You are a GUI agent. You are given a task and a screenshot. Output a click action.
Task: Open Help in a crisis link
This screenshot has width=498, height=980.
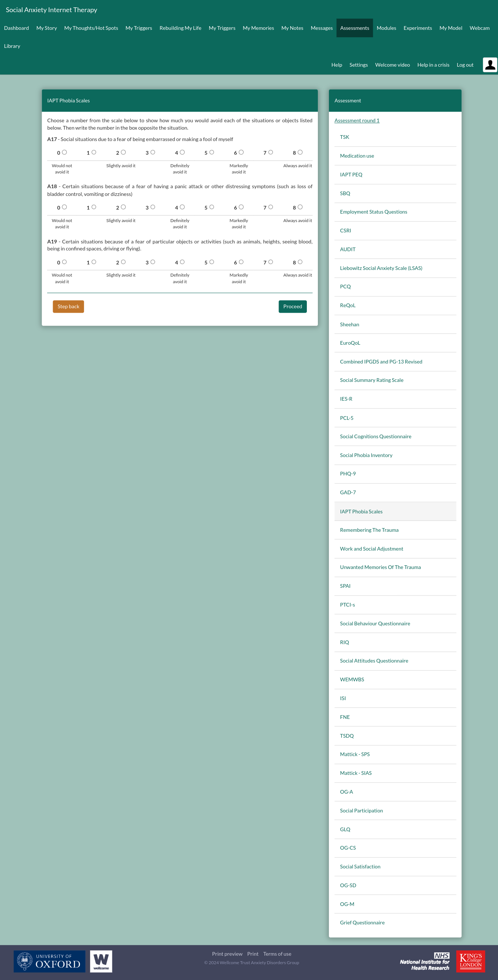tap(433, 65)
